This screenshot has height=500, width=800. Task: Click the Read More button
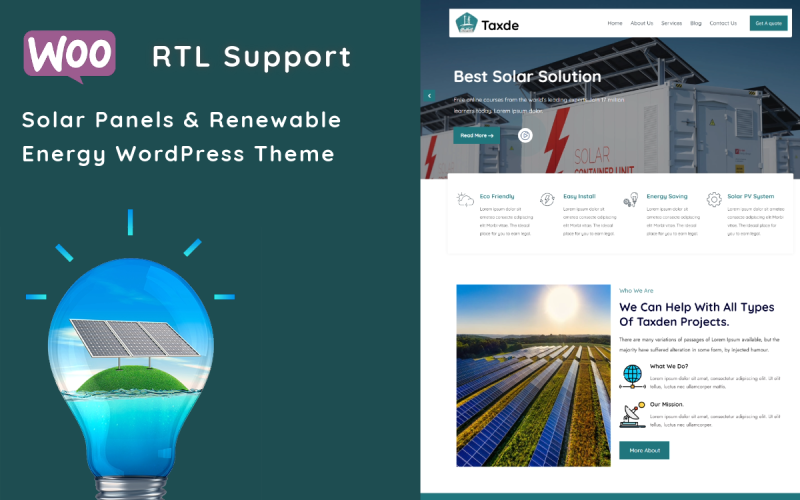(474, 135)
